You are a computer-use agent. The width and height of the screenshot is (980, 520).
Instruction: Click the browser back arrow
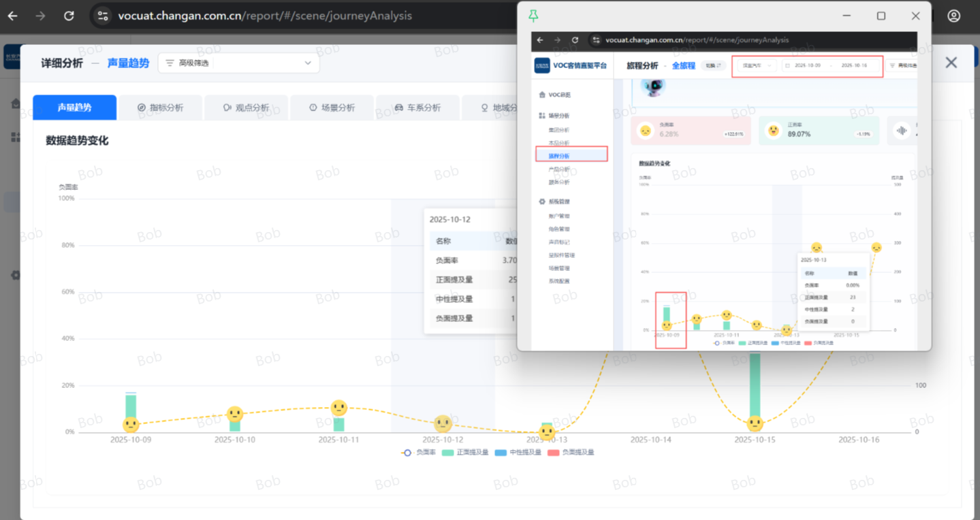coord(13,16)
